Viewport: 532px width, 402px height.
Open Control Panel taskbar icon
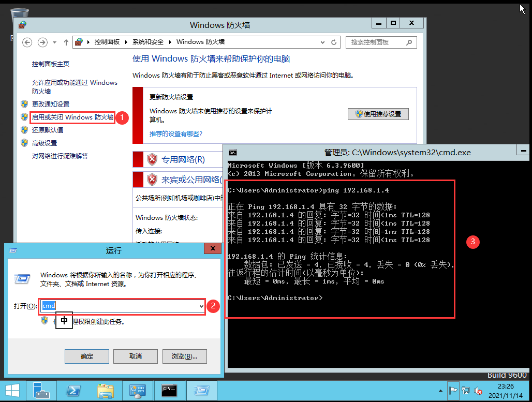click(138, 391)
